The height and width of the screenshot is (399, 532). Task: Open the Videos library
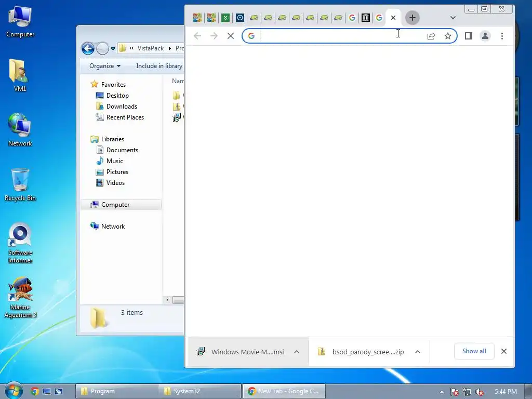click(115, 182)
